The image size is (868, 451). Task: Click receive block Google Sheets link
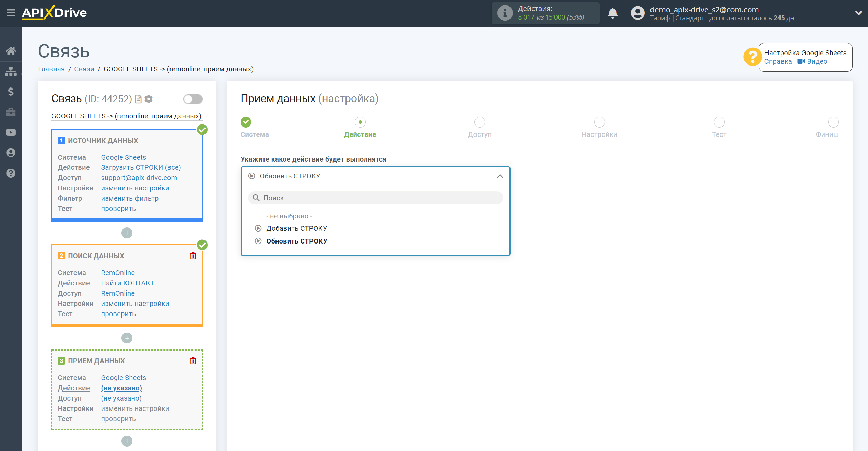point(124,378)
